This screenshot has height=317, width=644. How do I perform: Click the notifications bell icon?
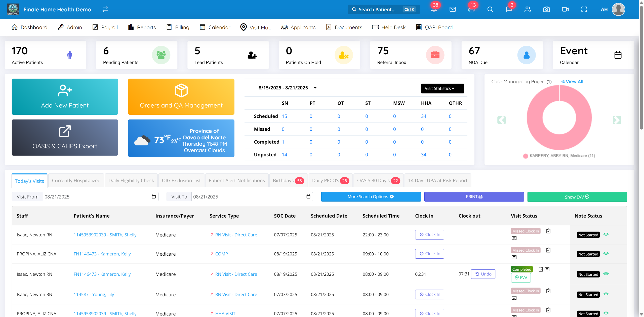click(x=434, y=10)
